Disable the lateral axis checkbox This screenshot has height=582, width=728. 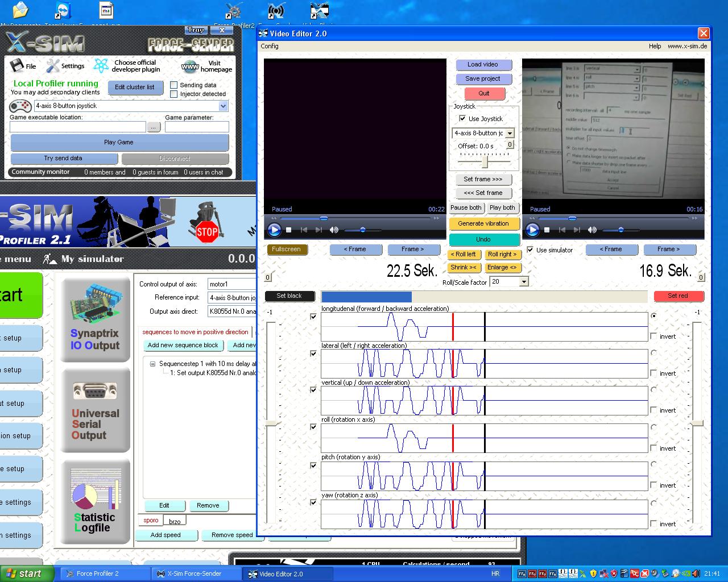pos(313,353)
